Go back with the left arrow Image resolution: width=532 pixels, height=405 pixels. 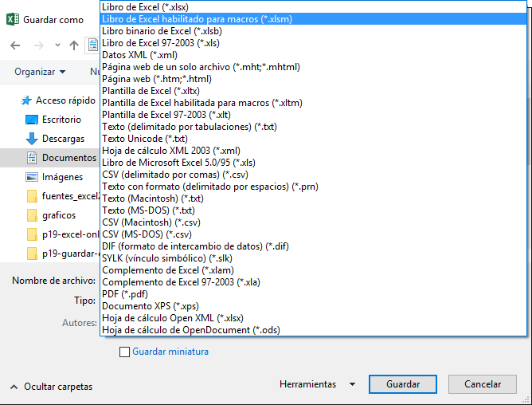coord(15,45)
